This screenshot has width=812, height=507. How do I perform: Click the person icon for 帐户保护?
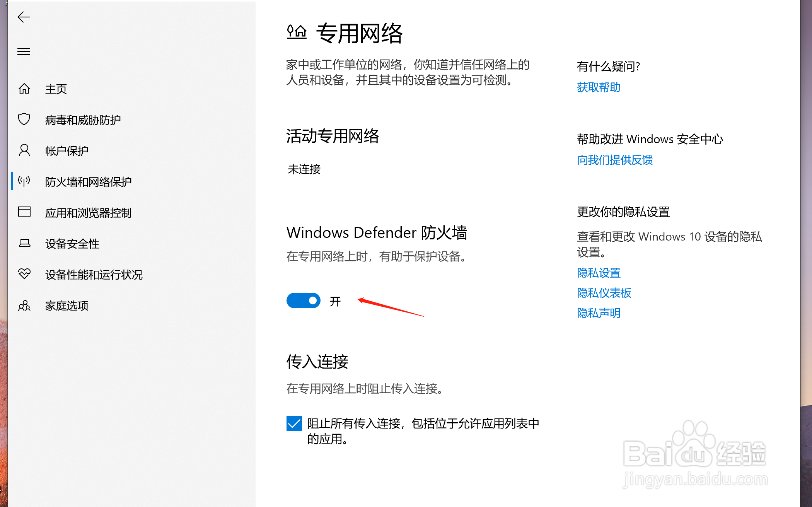coord(24,150)
